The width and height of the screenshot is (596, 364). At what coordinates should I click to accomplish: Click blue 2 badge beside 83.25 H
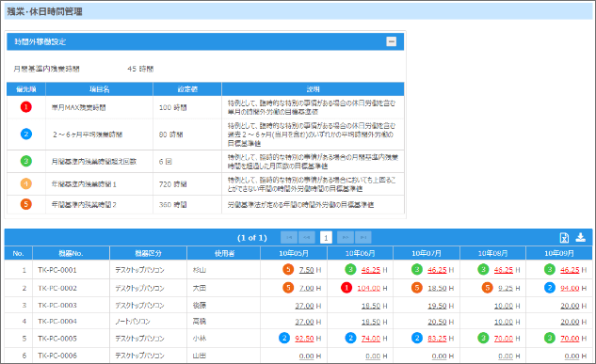tap(417, 338)
